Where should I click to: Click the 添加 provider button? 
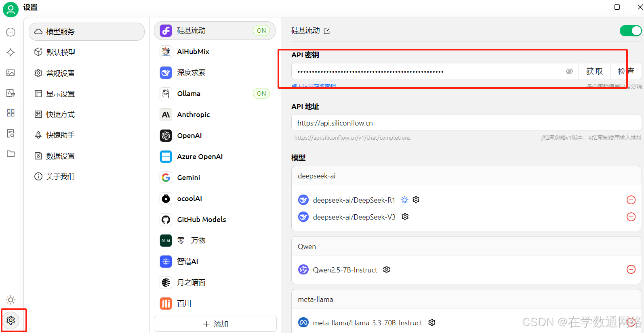215,324
